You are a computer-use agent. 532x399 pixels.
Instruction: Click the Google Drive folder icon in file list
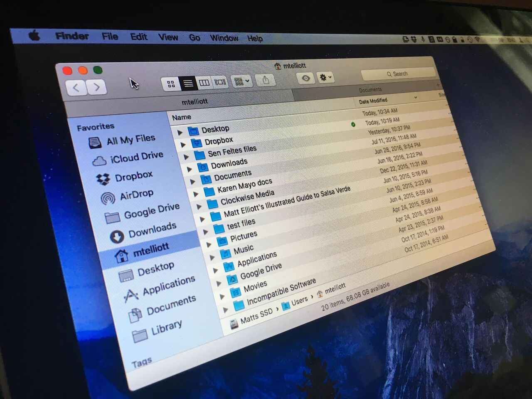(232, 279)
